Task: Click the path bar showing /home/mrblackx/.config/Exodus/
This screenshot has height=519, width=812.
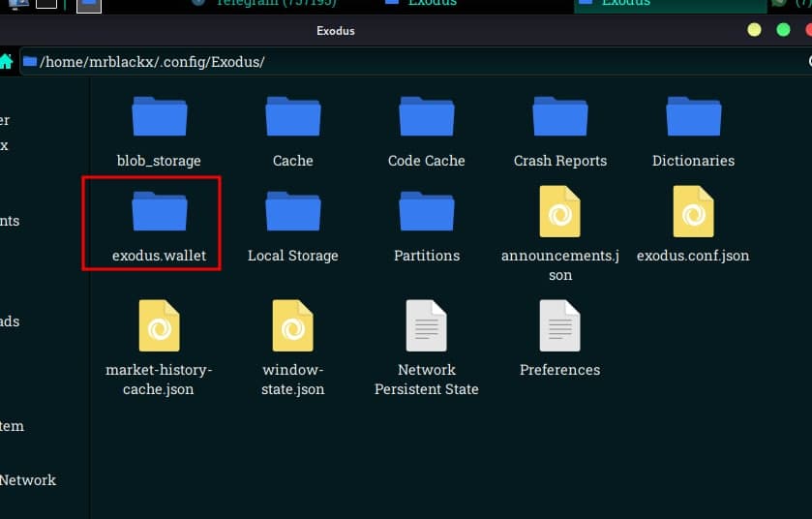Action: click(x=387, y=62)
